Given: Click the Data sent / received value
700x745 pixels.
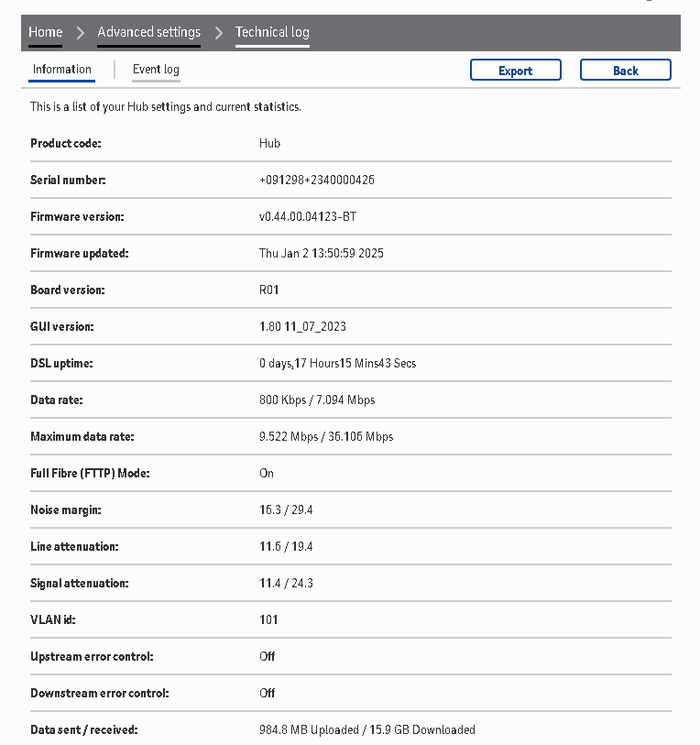Looking at the screenshot, I should [366, 730].
